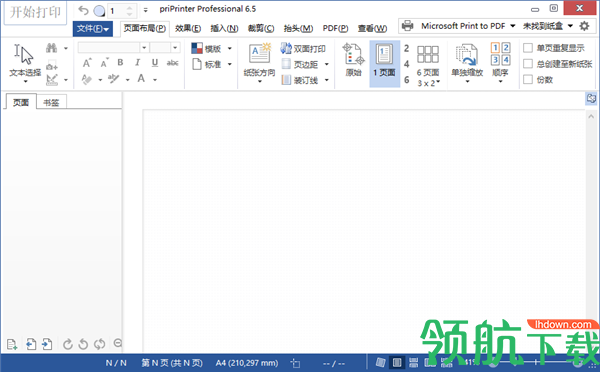This screenshot has width=600, height=372.
Task: Click the 第 N 页 (共 N 页) status text
Action: click(172, 363)
